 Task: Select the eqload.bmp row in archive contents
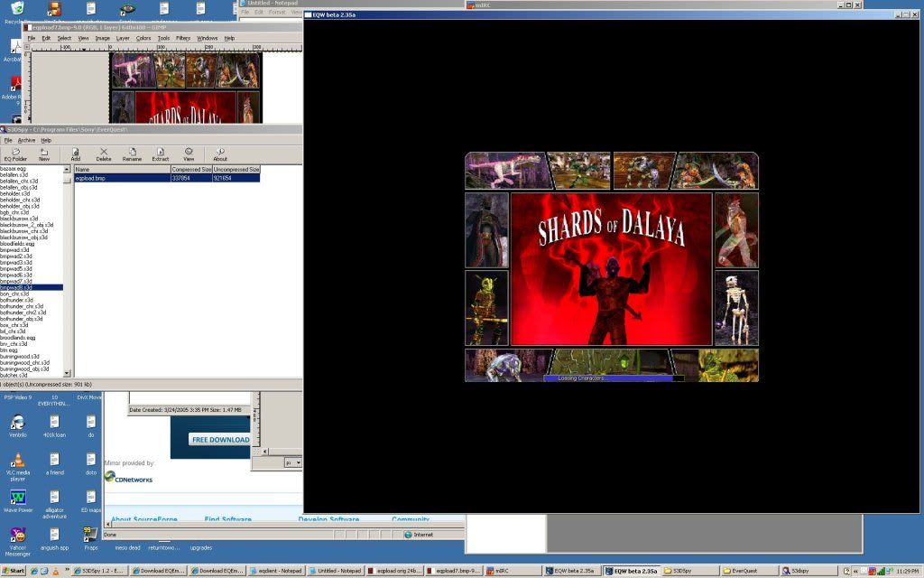[167, 178]
